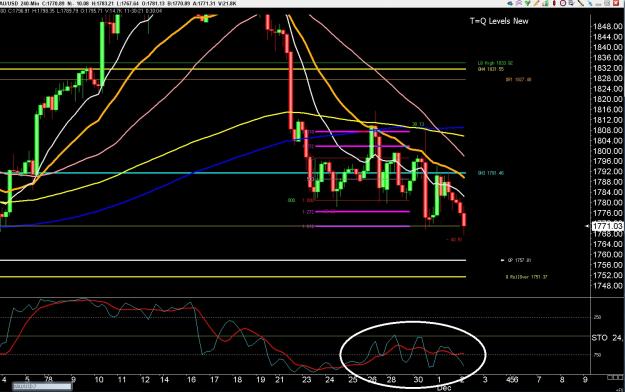Click the SP 1757 level label
Viewport: 625px width, 392px height.
pyautogui.click(x=519, y=260)
